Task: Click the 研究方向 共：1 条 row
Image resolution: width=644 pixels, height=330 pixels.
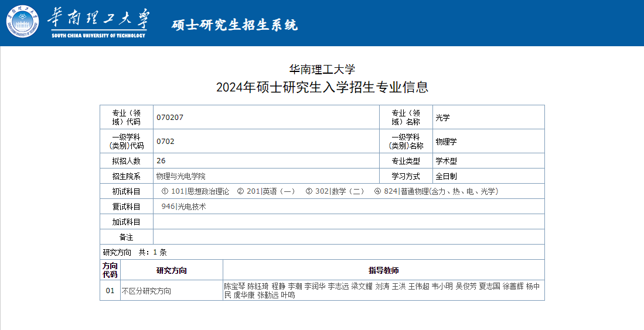Action: 322,252
